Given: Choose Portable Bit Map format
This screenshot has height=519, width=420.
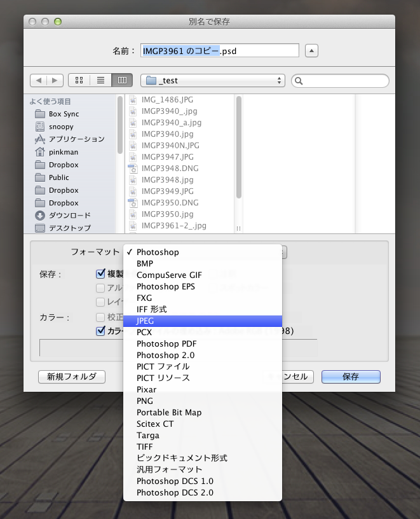Looking at the screenshot, I should [x=203, y=412].
